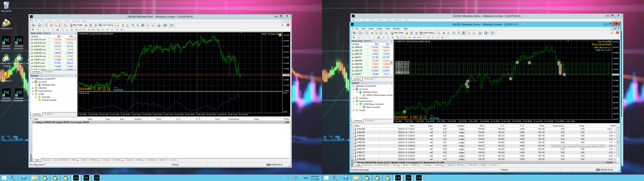Pick the Equidistant Channel tool in NMarkets-Real window

(58, 30)
